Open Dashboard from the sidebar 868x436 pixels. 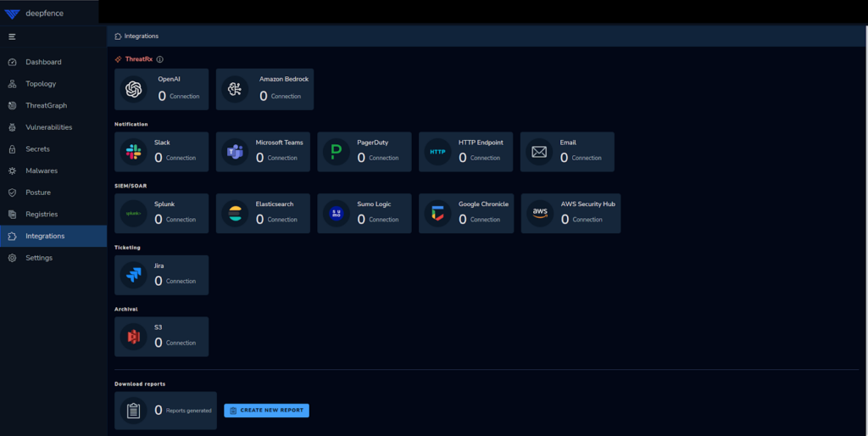click(53, 62)
